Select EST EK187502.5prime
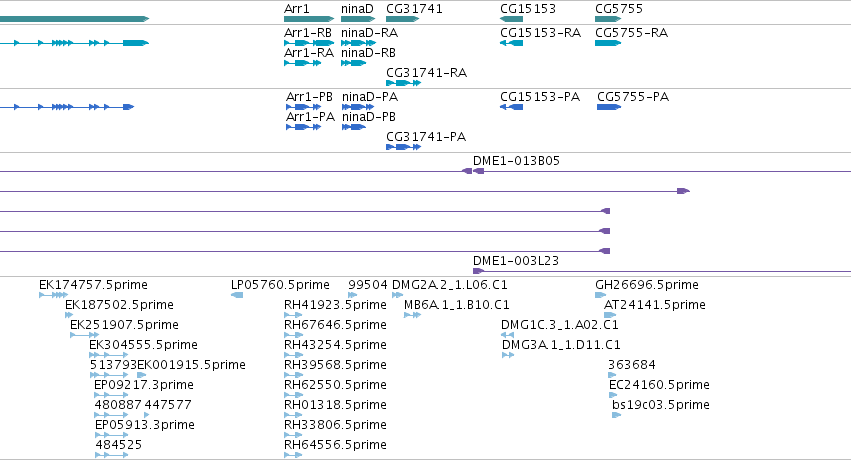 coord(119,305)
